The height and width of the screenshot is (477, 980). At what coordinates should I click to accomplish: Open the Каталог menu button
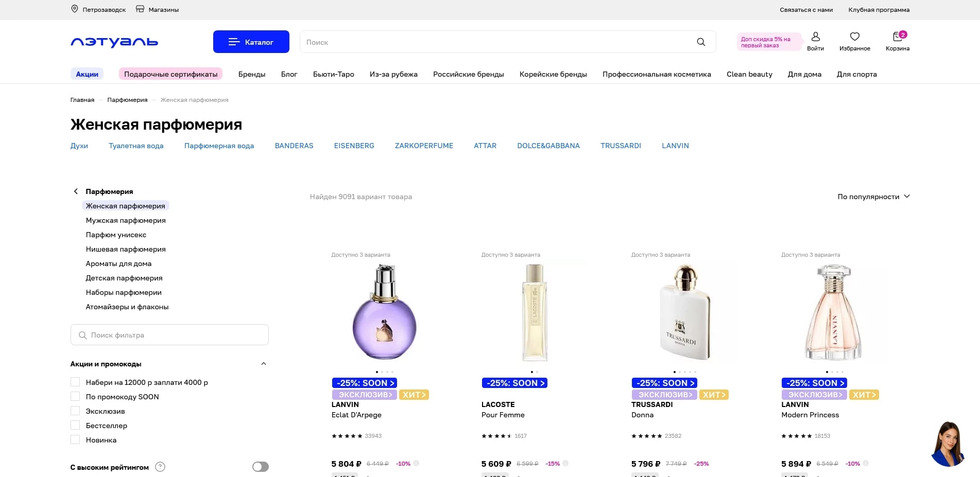click(251, 42)
